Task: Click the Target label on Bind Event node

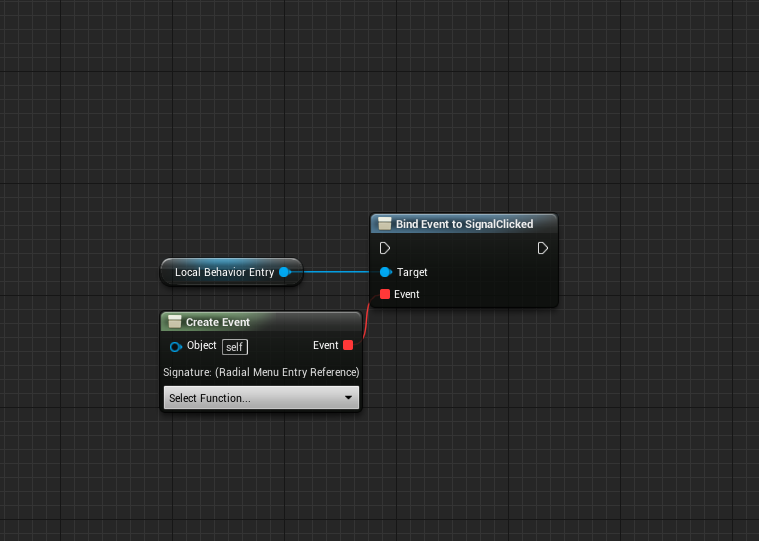Action: tap(412, 272)
